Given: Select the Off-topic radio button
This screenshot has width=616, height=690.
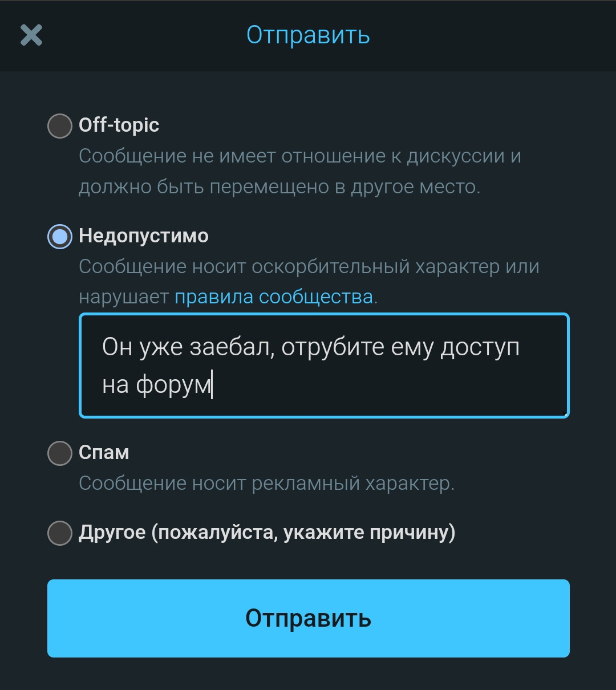Looking at the screenshot, I should coord(59,126).
